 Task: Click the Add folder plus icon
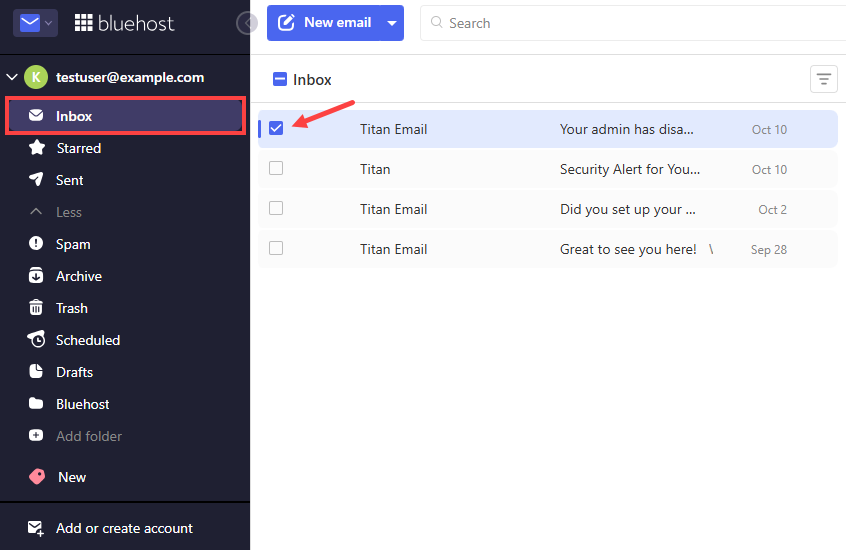click(x=36, y=435)
